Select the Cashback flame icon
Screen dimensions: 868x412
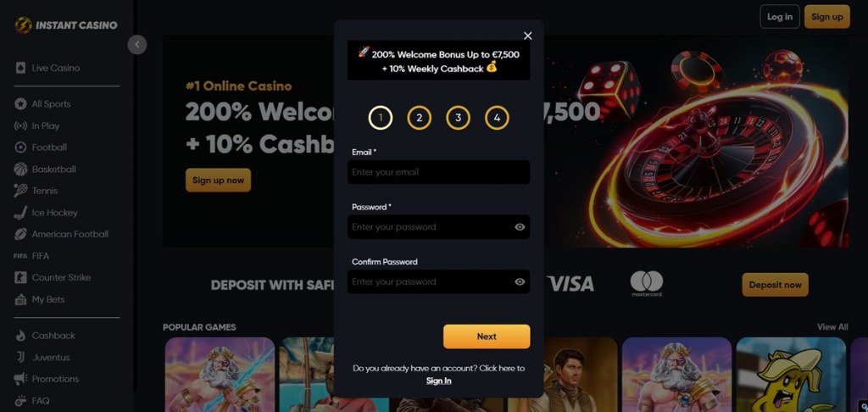click(x=20, y=336)
